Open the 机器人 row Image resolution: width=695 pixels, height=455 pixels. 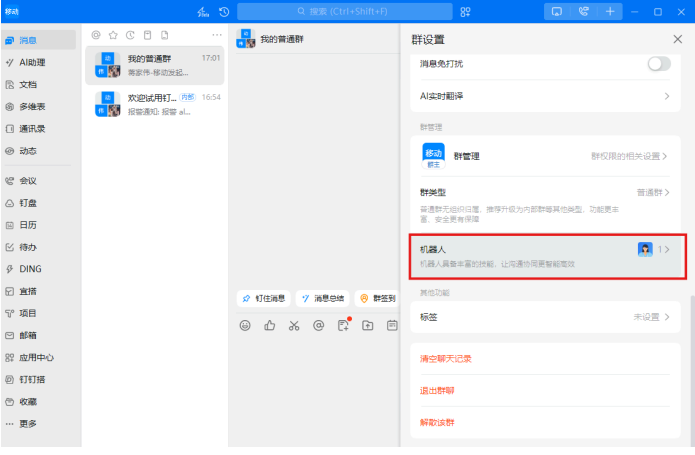[x=545, y=256]
